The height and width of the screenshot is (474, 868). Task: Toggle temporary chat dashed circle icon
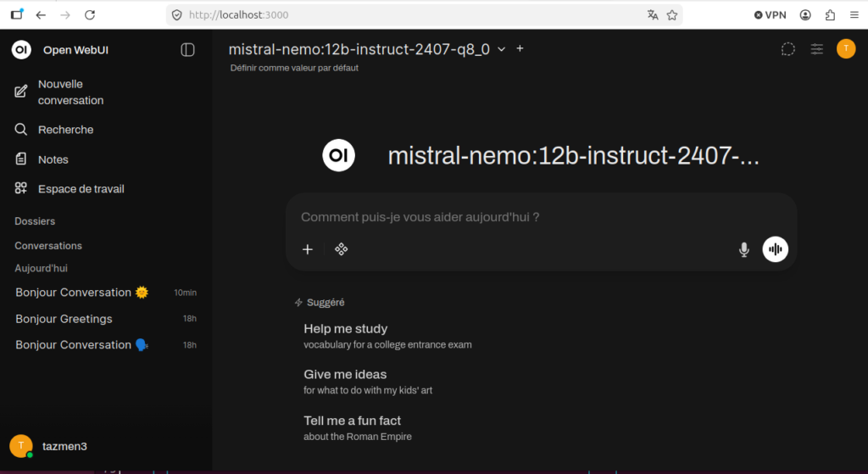point(787,49)
